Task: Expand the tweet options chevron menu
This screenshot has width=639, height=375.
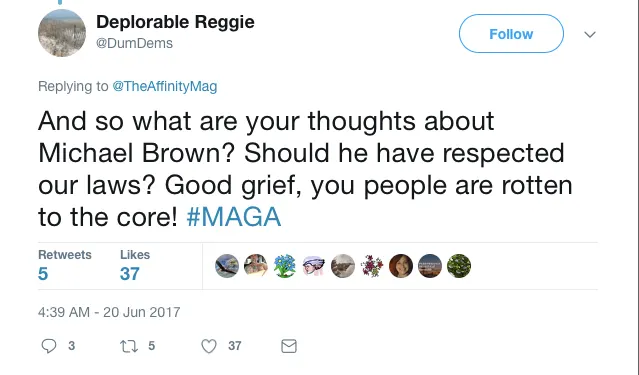Action: click(590, 35)
